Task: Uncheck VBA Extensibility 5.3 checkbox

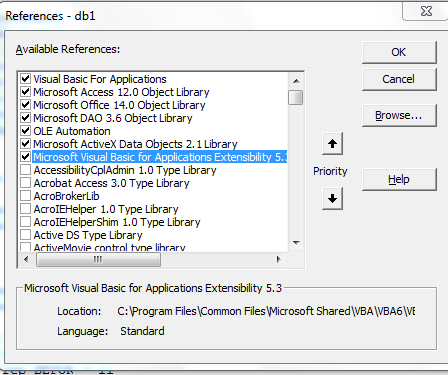Action: (x=25, y=157)
